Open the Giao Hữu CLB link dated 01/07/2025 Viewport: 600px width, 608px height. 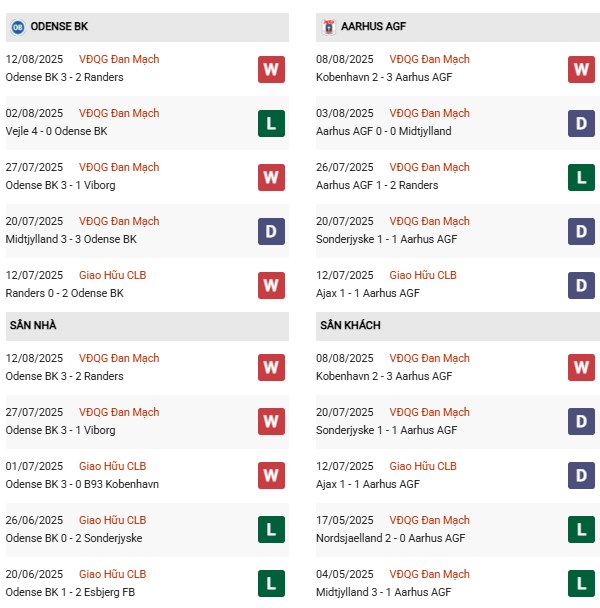coord(112,466)
